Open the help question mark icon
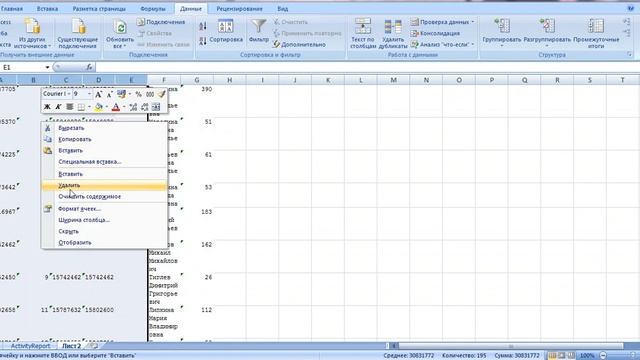640x360 pixels. (631, 8)
